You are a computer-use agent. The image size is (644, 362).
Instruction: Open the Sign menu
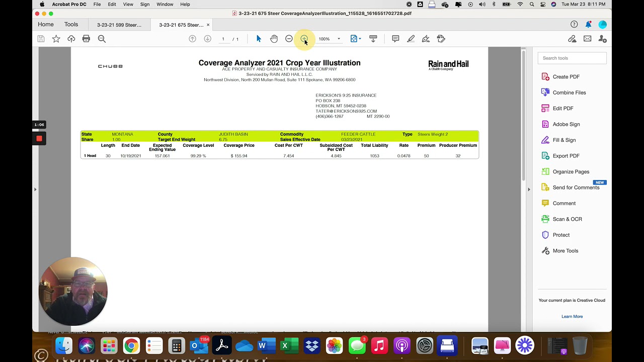(145, 4)
